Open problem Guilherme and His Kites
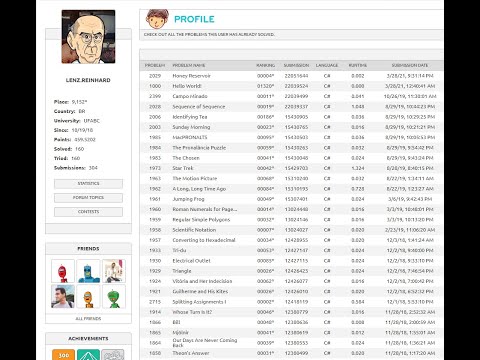 click(200, 292)
